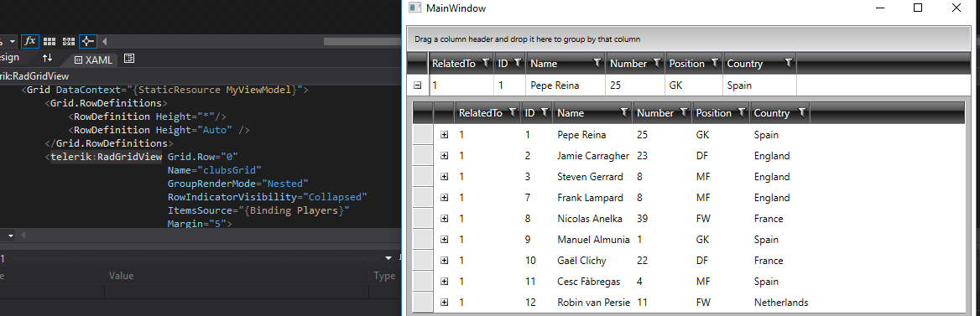Screen dimensions: 980x316
Task: Select the 'Jamie Carragher' name cell
Action: tap(592, 156)
